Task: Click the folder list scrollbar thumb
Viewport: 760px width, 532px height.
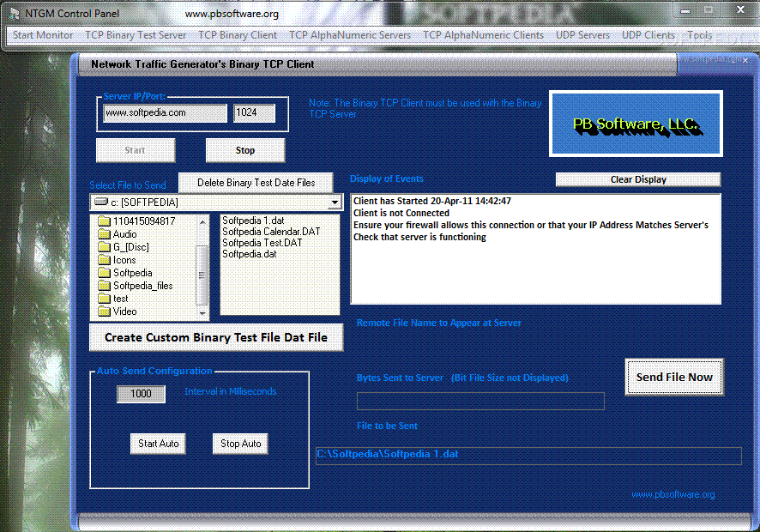Action: coord(202,275)
